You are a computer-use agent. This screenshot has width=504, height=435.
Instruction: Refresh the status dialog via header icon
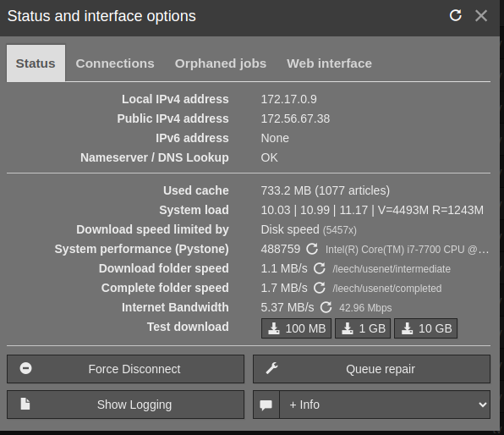pyautogui.click(x=456, y=15)
